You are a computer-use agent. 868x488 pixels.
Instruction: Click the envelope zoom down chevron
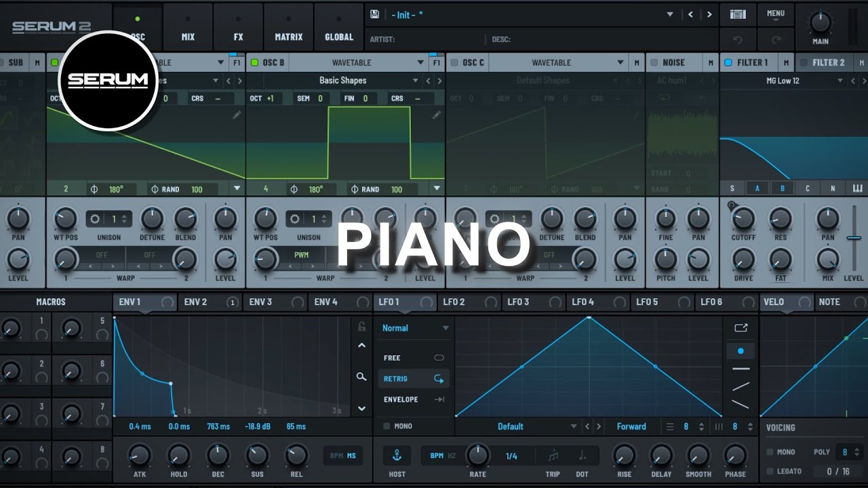click(361, 408)
